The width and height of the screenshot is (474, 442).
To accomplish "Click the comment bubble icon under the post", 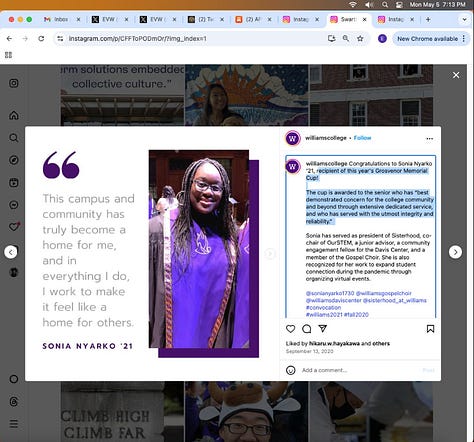I will click(x=307, y=329).
